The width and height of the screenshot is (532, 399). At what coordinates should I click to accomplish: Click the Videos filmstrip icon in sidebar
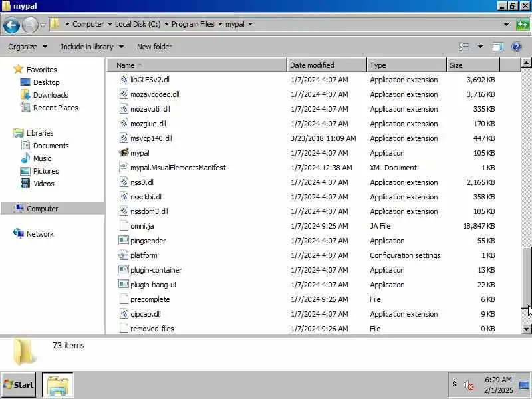pyautogui.click(x=25, y=184)
